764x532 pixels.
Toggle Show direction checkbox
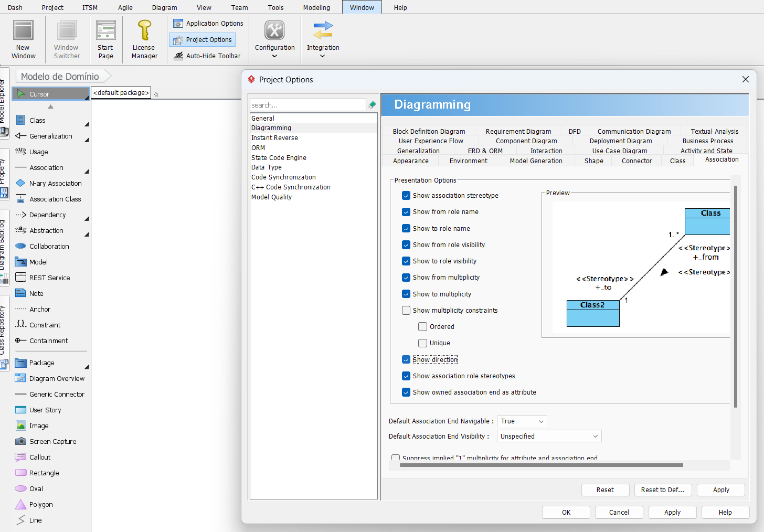[406, 359]
